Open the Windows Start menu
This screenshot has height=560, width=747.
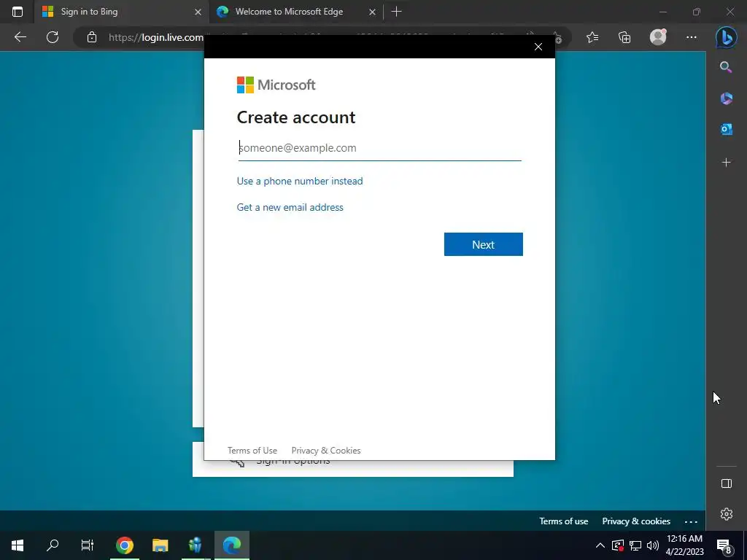[x=18, y=545]
